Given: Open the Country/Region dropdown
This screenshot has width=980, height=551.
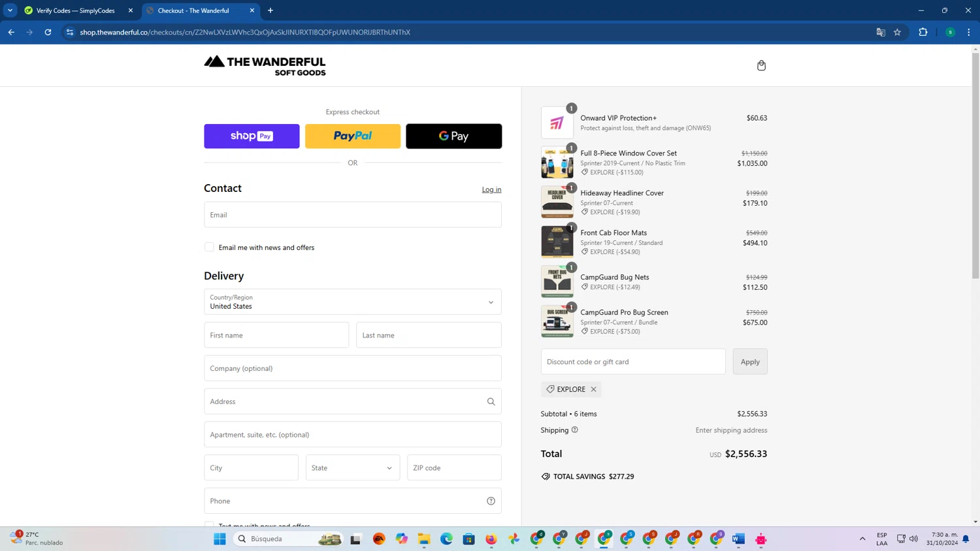Looking at the screenshot, I should click(x=353, y=302).
